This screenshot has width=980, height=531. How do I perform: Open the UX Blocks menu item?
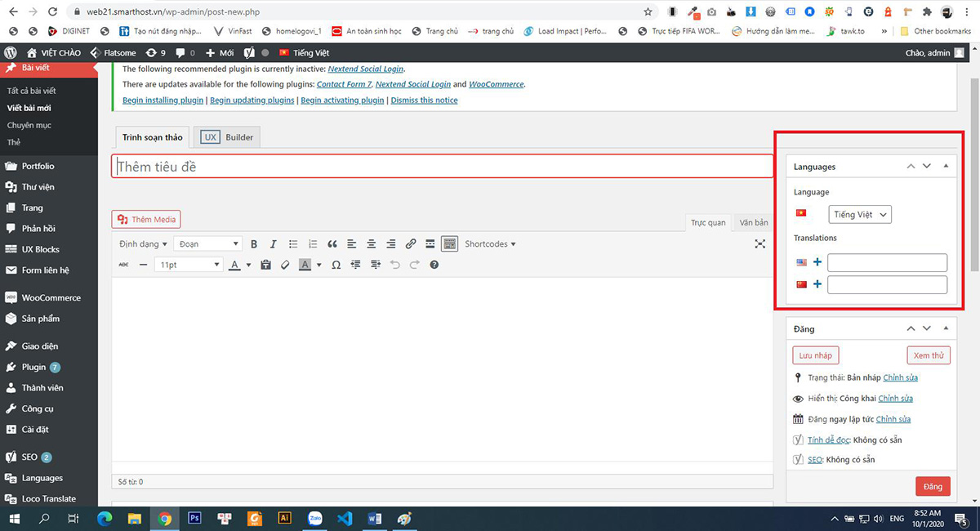pyautogui.click(x=49, y=249)
